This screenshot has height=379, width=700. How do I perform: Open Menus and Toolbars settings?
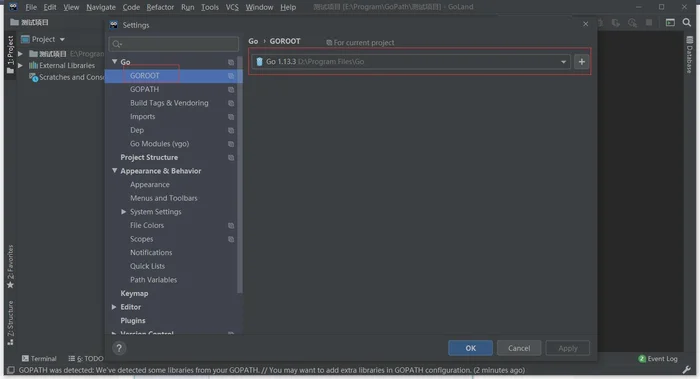coord(163,198)
